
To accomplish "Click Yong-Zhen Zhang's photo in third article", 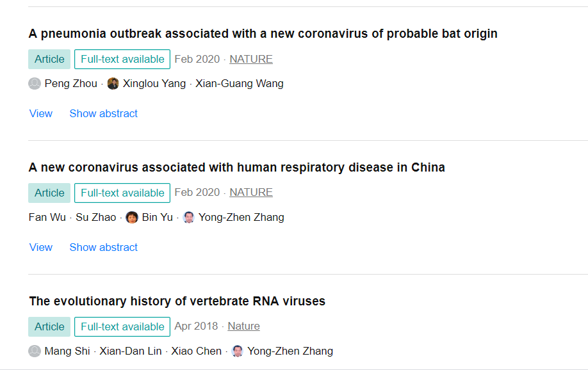I will pyautogui.click(x=238, y=351).
